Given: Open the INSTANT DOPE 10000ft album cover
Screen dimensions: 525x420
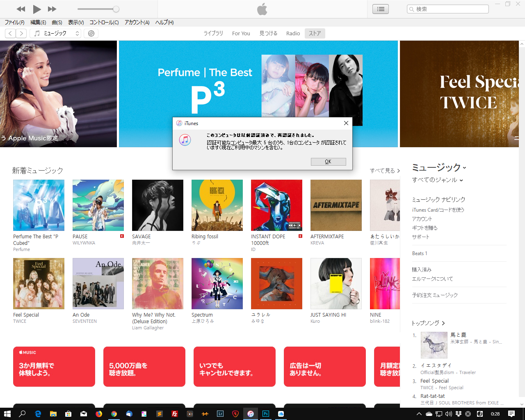Looking at the screenshot, I should tap(276, 205).
